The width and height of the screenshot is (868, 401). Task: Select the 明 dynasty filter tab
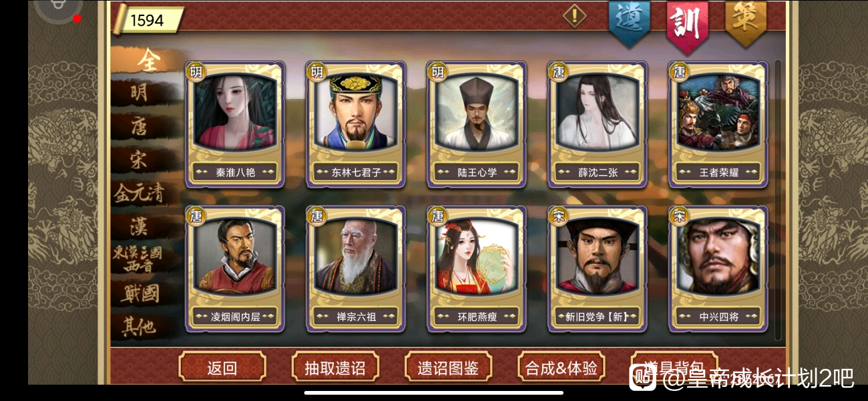pyautogui.click(x=140, y=93)
